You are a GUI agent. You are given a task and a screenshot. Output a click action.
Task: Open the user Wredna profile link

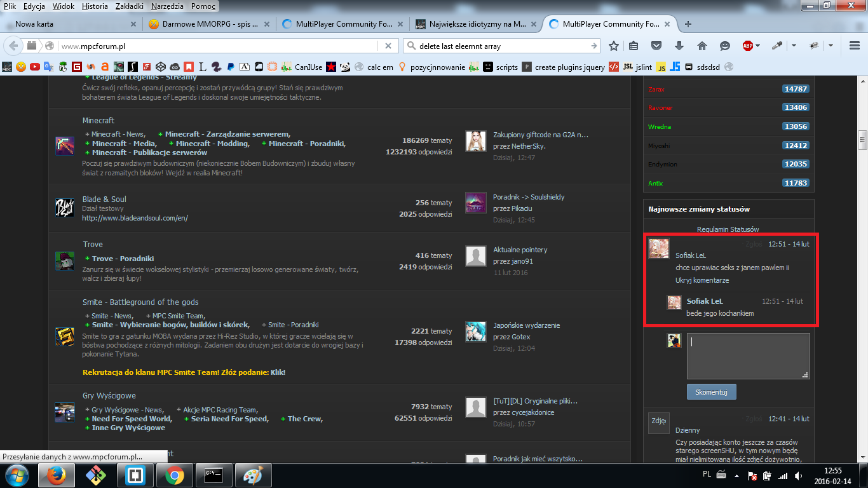click(660, 127)
